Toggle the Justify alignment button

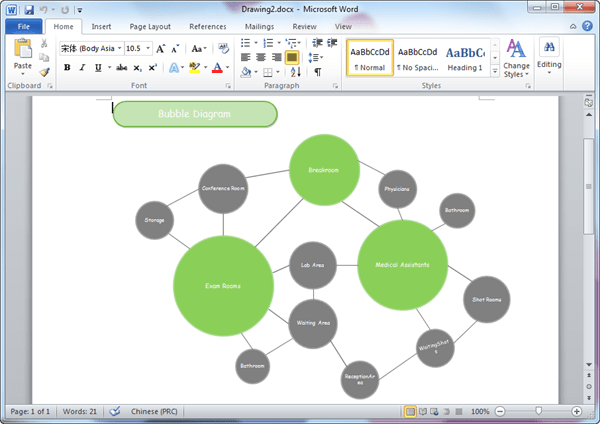tap(292, 57)
